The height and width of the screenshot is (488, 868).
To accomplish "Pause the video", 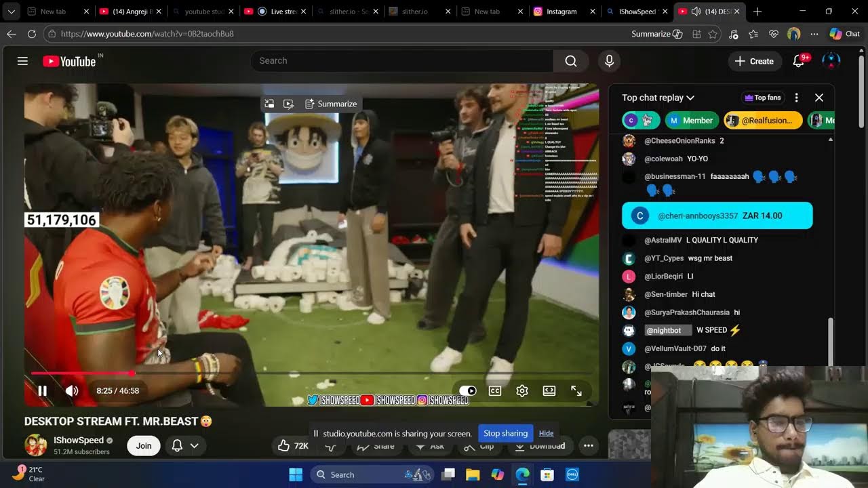I will tap(42, 390).
